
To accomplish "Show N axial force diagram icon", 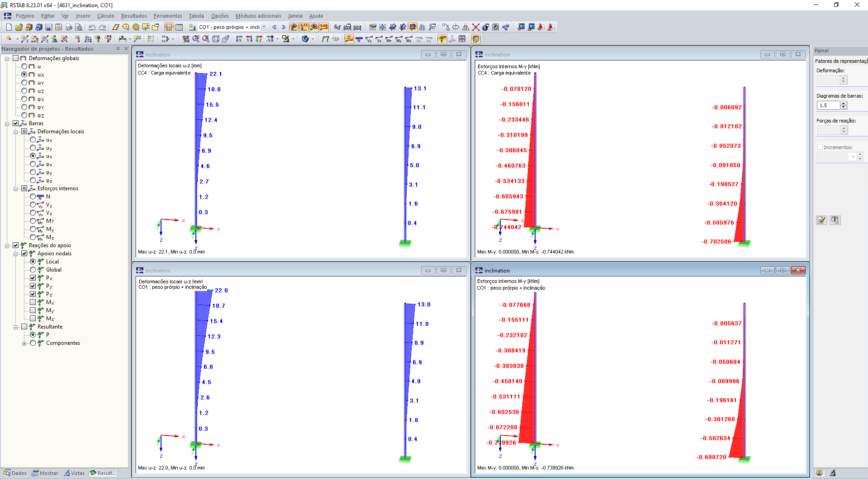I will point(359,39).
